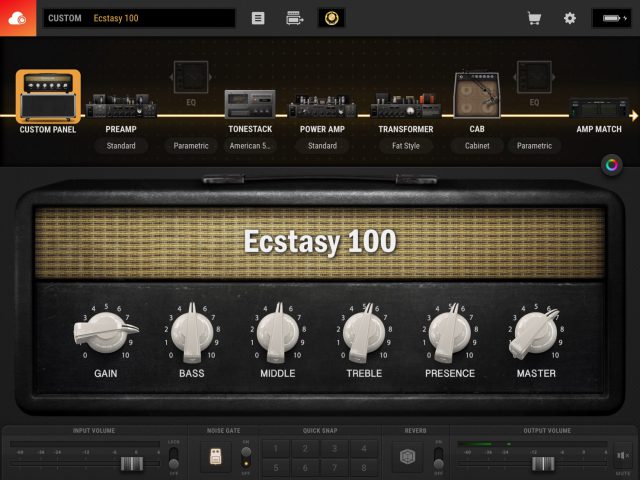Select the Custom Panel amp thumbnail
Image resolution: width=640 pixels, height=480 pixels.
[48, 96]
